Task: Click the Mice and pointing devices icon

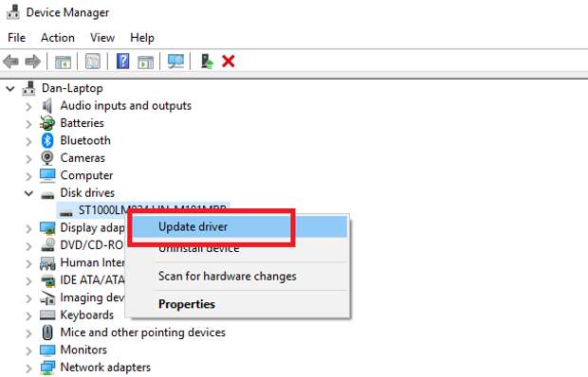Action: point(47,332)
